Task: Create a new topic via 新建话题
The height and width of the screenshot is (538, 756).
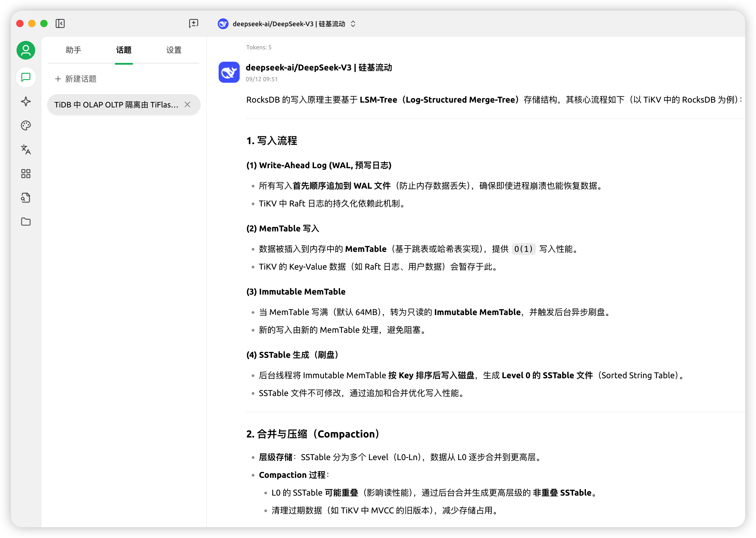Action: click(x=75, y=79)
